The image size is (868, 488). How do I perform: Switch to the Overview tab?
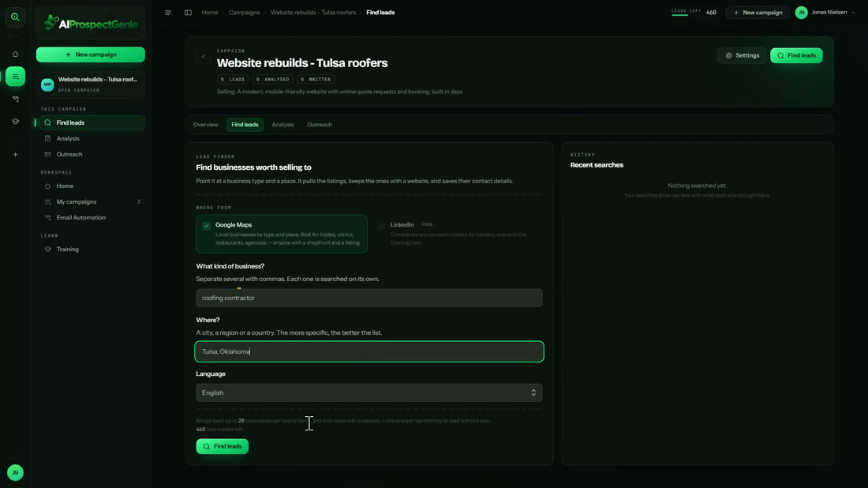(x=205, y=125)
